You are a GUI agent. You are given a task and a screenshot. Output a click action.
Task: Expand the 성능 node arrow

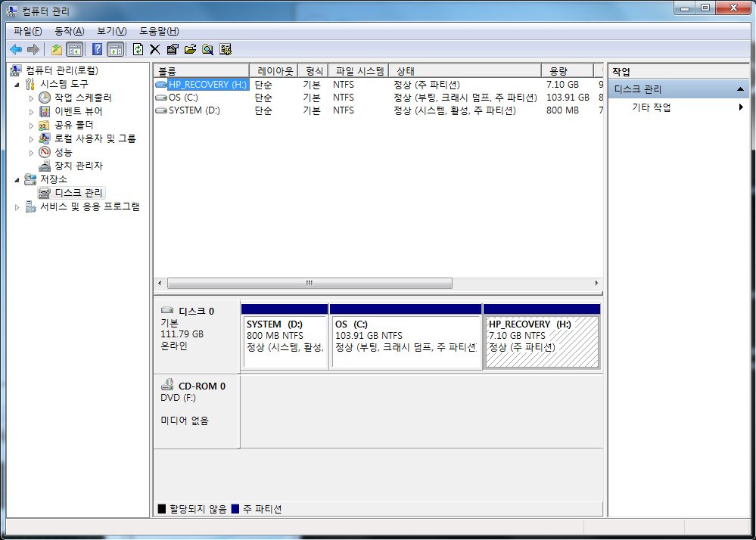coord(31,153)
